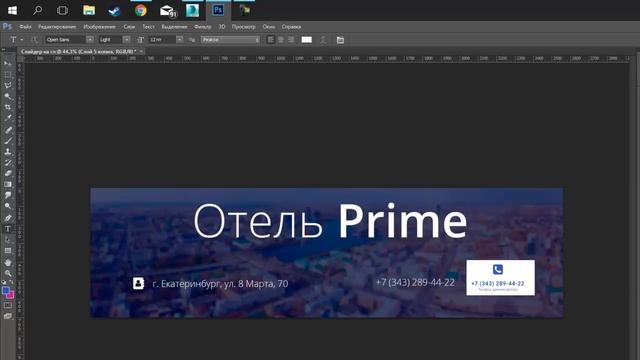Click the Open Sans font name field
The width and height of the screenshot is (640, 360).
66,40
